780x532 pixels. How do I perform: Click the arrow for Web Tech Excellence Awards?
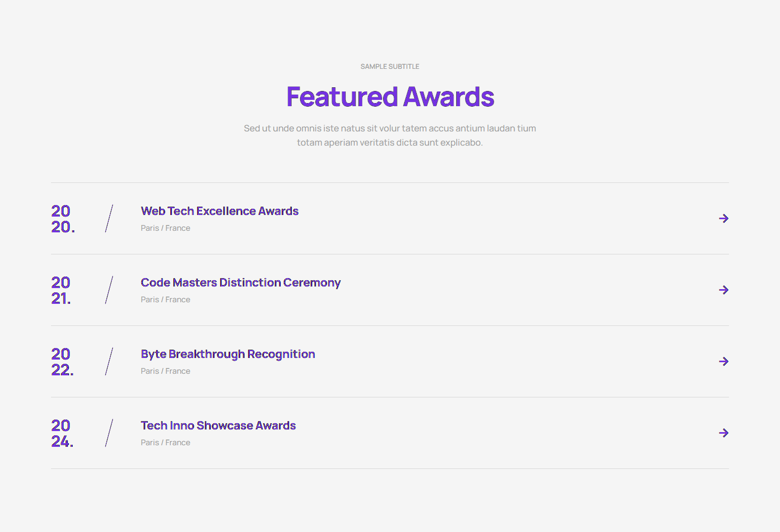point(723,219)
